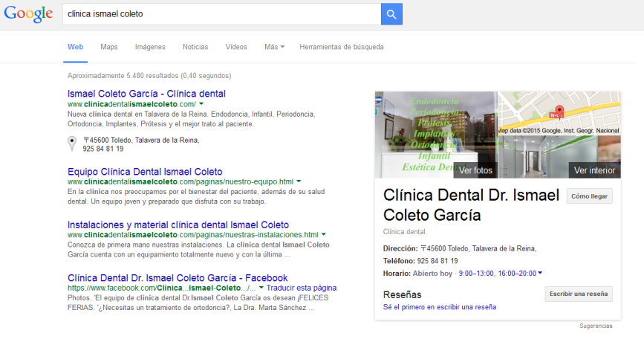This screenshot has height=342, width=644.
Task: Click the red marker on the map thumbnail
Action: [x=559, y=112]
